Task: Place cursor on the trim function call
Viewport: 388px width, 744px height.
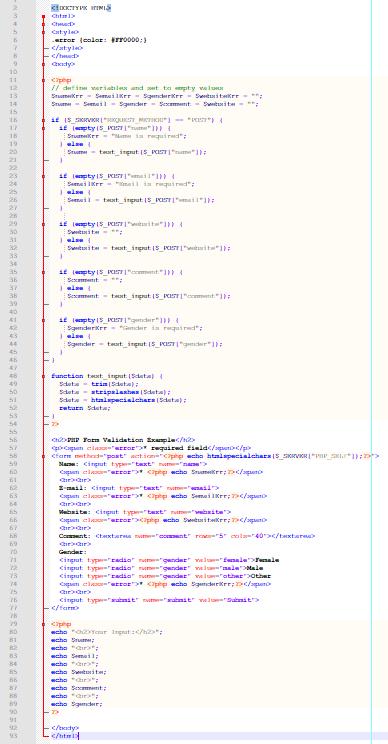Action: (x=100, y=384)
